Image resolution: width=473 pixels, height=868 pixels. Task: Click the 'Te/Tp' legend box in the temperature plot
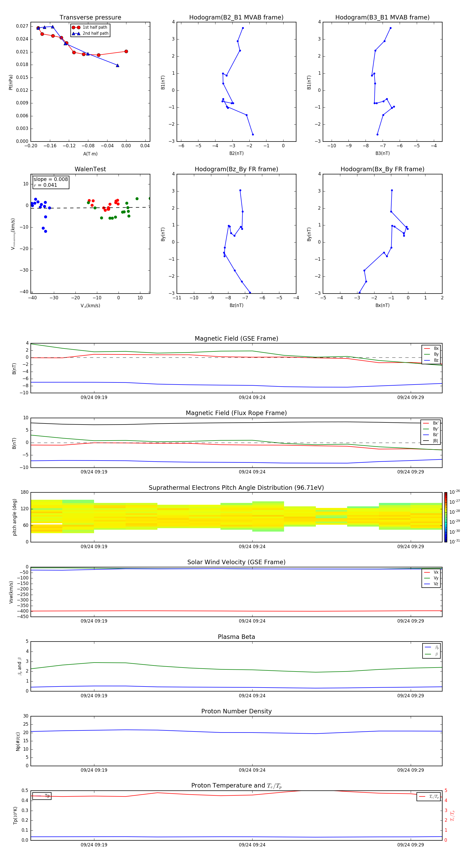[x=429, y=796]
